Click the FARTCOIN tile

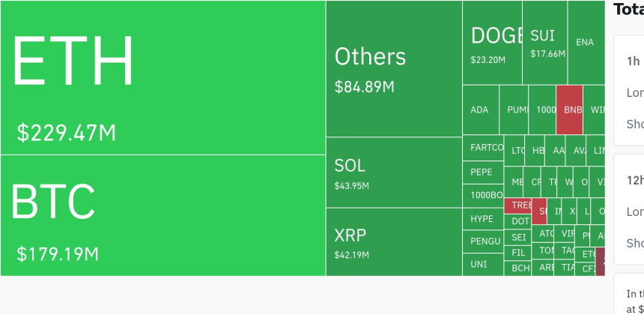click(483, 148)
